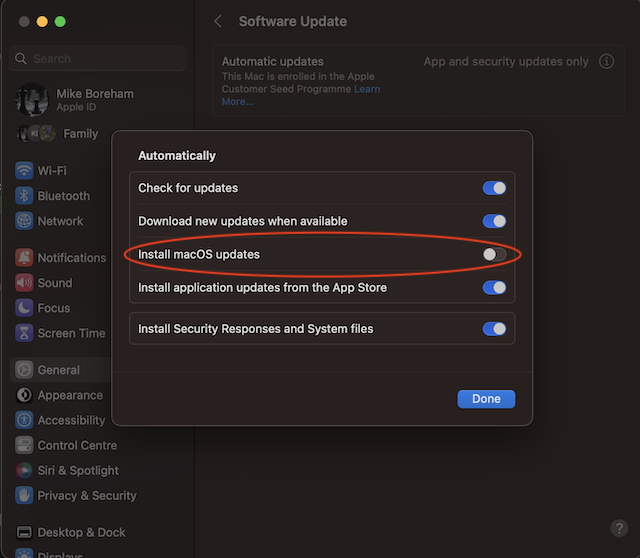
Task: Toggle Install Security Responses and System files
Action: pyautogui.click(x=494, y=329)
